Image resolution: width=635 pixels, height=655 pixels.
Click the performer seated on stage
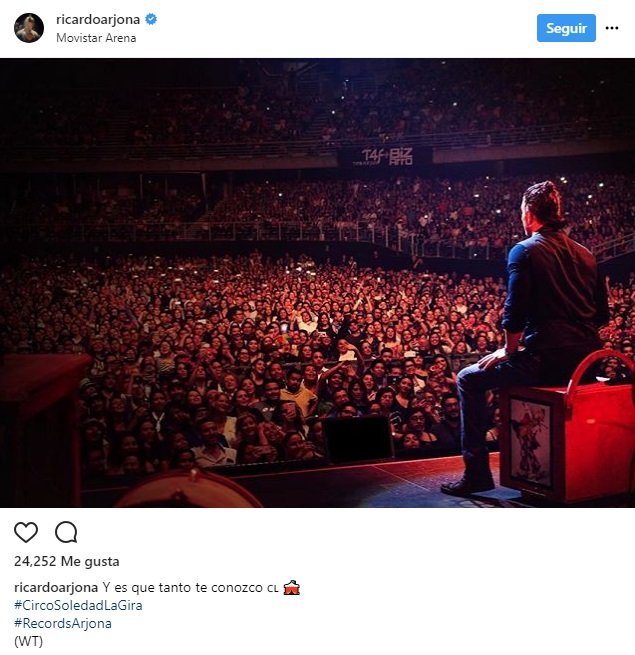click(x=545, y=320)
